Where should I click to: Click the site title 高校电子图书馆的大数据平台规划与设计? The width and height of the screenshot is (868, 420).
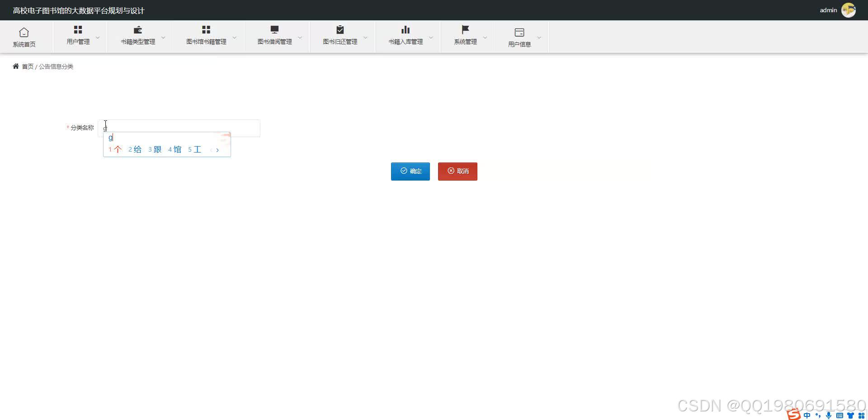(x=79, y=10)
